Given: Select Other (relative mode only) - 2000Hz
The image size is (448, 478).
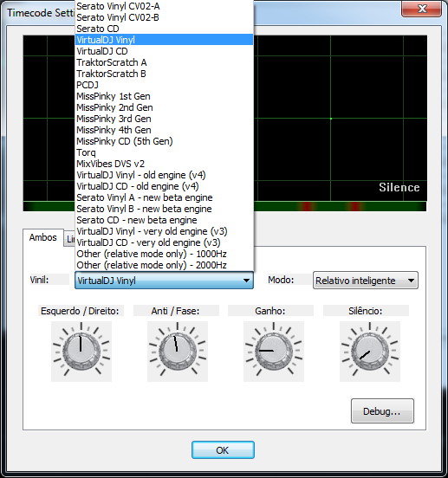Looking at the screenshot, I should (x=164, y=265).
